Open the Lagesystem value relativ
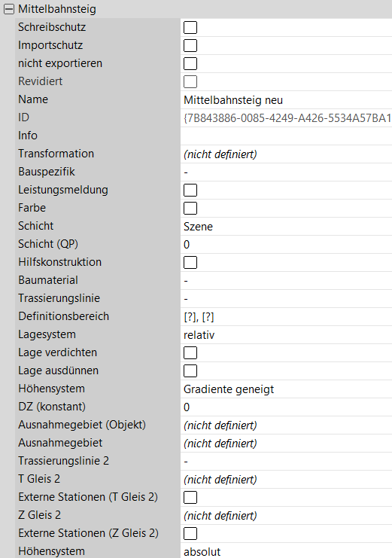This screenshot has width=392, height=558. (x=286, y=335)
